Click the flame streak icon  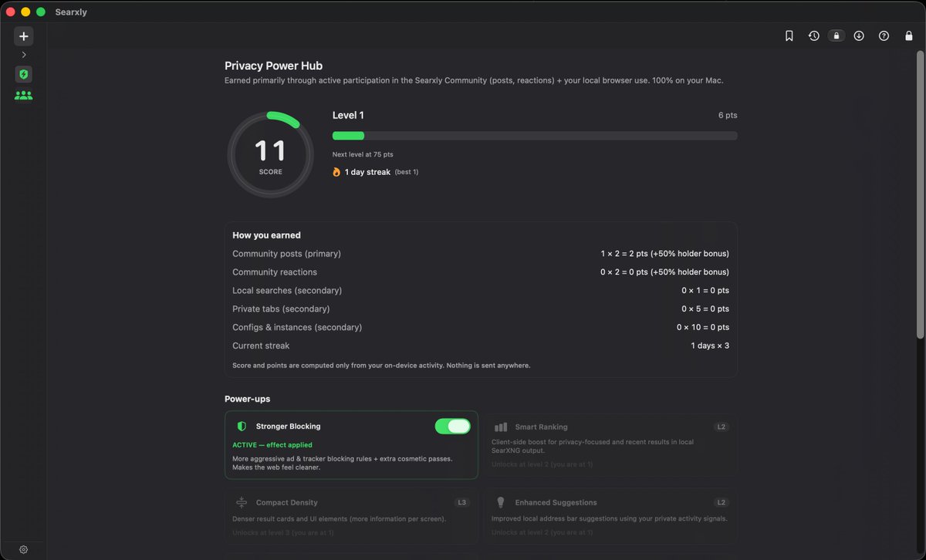coord(336,172)
